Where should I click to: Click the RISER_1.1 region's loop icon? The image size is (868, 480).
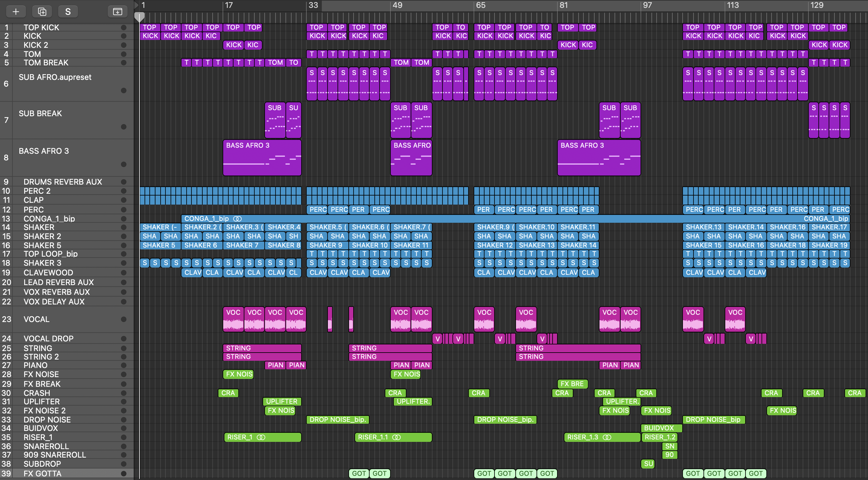point(396,437)
